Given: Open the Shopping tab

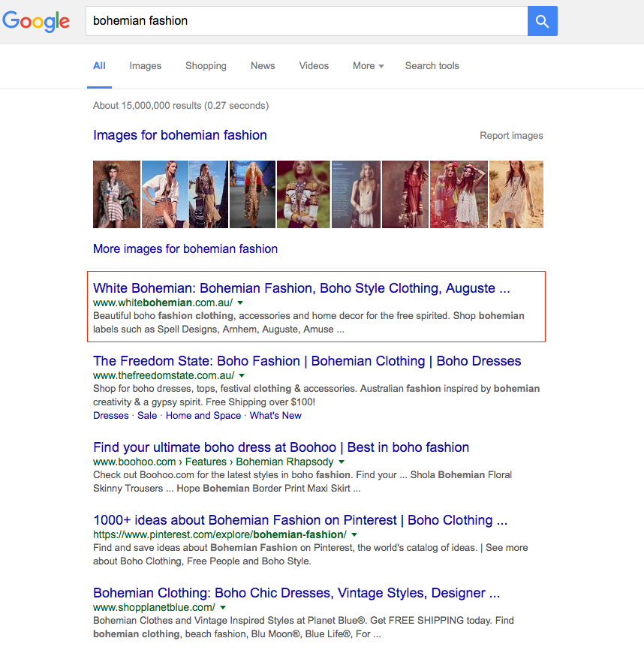Looking at the screenshot, I should (206, 66).
